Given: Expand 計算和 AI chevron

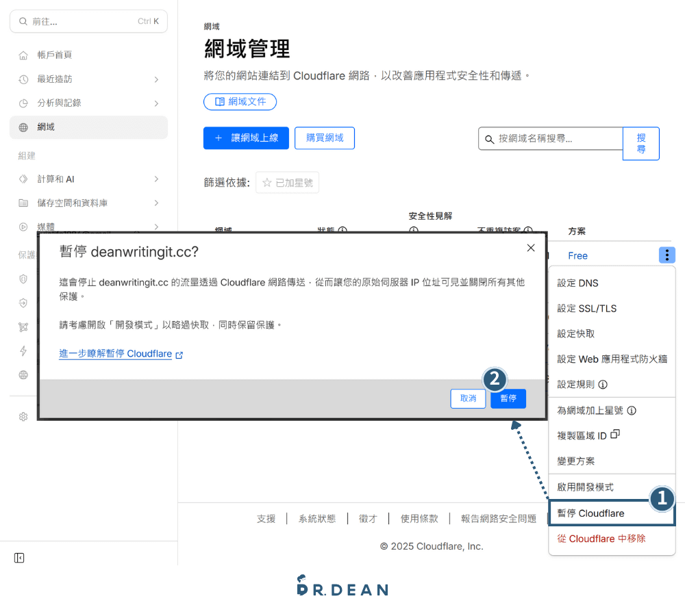Looking at the screenshot, I should pos(156,179).
